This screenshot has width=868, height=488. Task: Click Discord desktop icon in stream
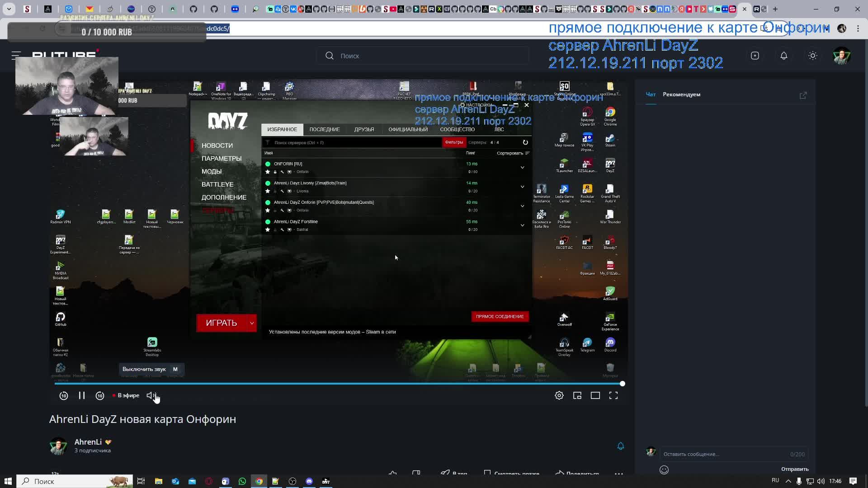tap(610, 345)
